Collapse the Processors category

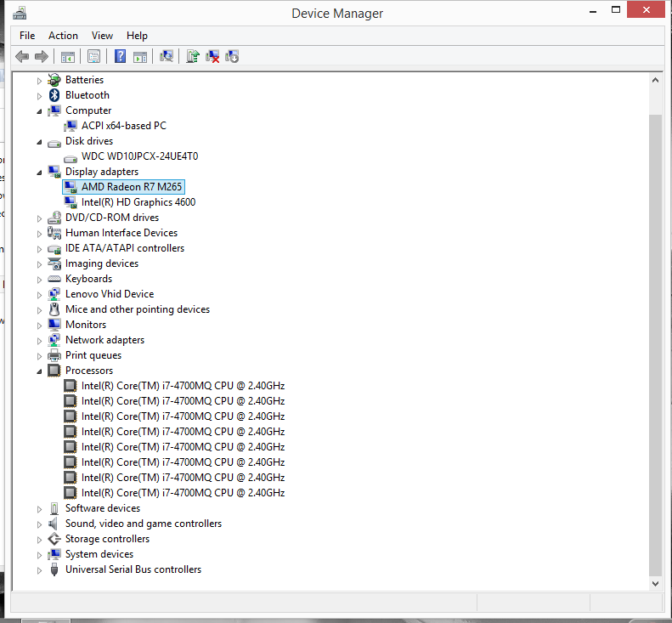[x=39, y=371]
